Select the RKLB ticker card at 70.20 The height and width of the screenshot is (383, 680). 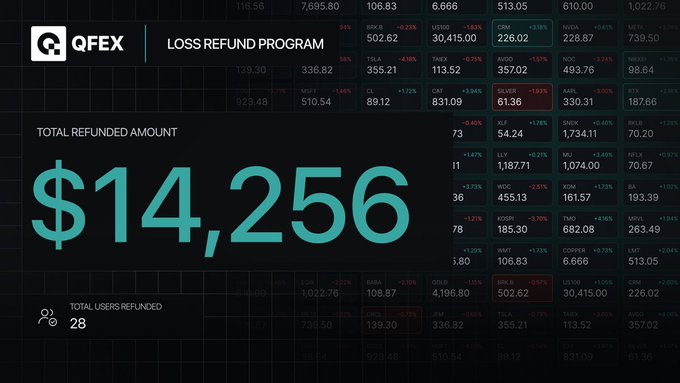[x=651, y=129]
